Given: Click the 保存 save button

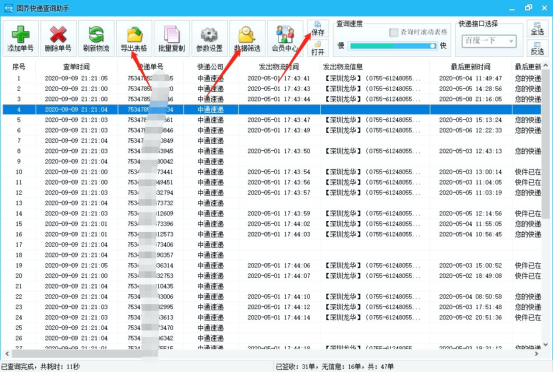Looking at the screenshot, I should (318, 29).
